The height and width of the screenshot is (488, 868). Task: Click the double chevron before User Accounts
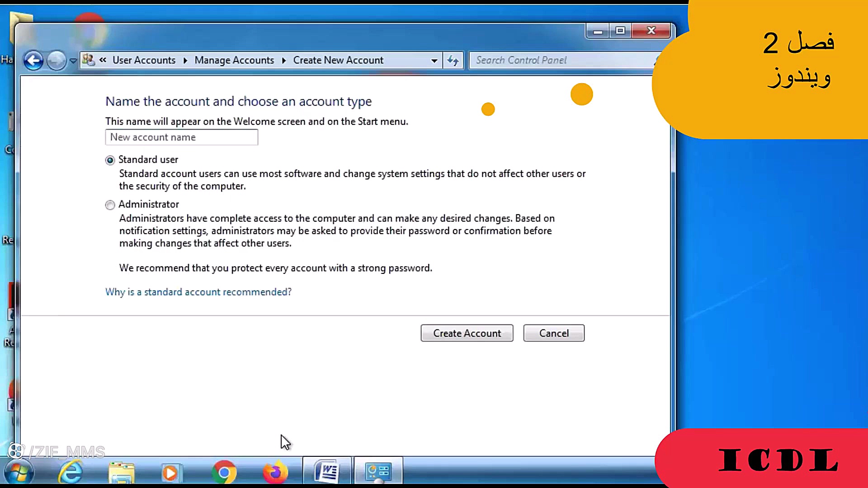tap(103, 60)
